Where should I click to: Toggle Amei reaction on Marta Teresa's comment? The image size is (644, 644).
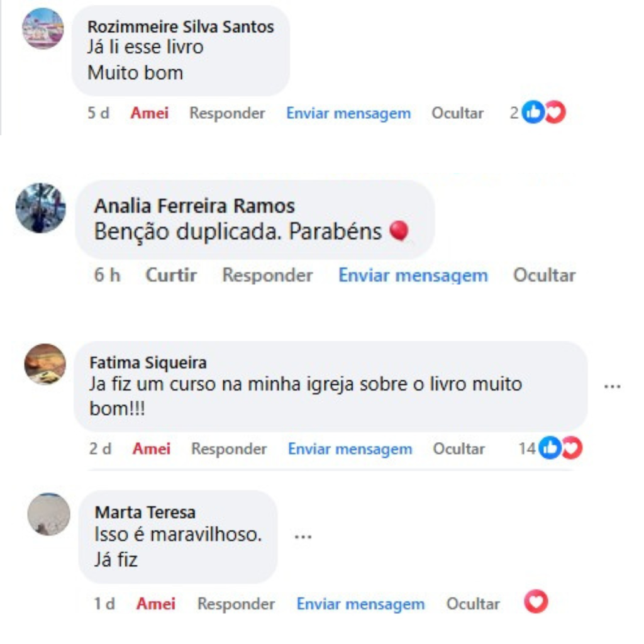click(x=156, y=604)
